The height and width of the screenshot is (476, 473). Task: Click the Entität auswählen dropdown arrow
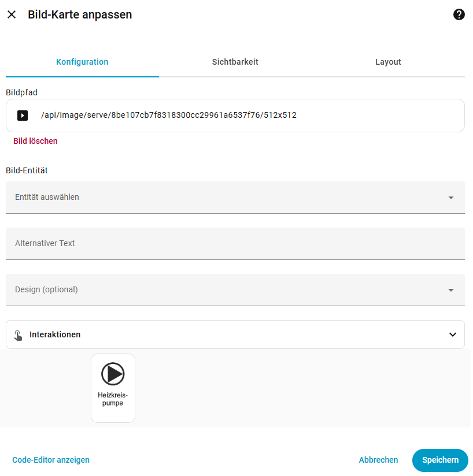point(451,198)
